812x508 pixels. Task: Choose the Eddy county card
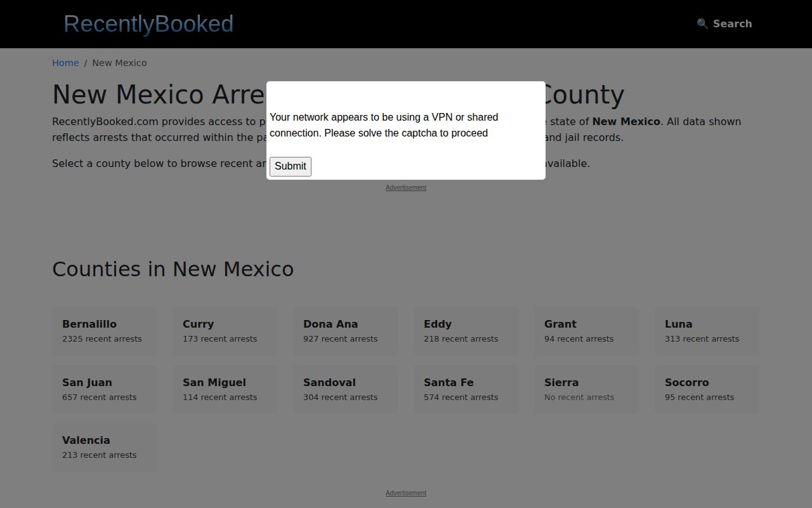click(466, 331)
